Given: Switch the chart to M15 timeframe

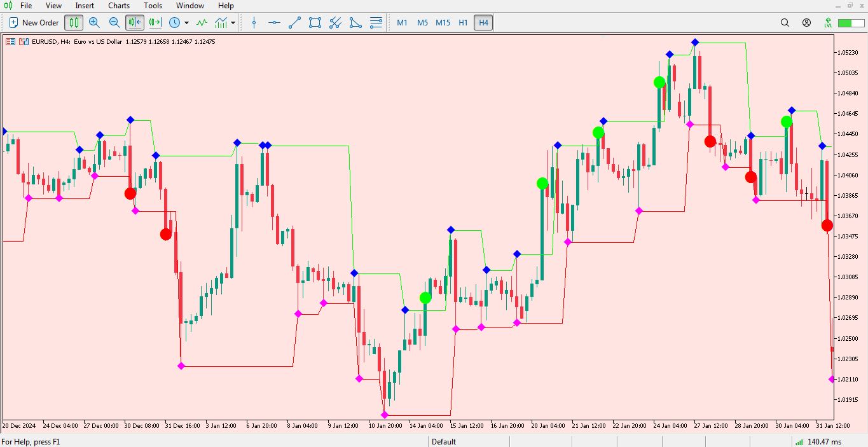Looking at the screenshot, I should pyautogui.click(x=442, y=22).
